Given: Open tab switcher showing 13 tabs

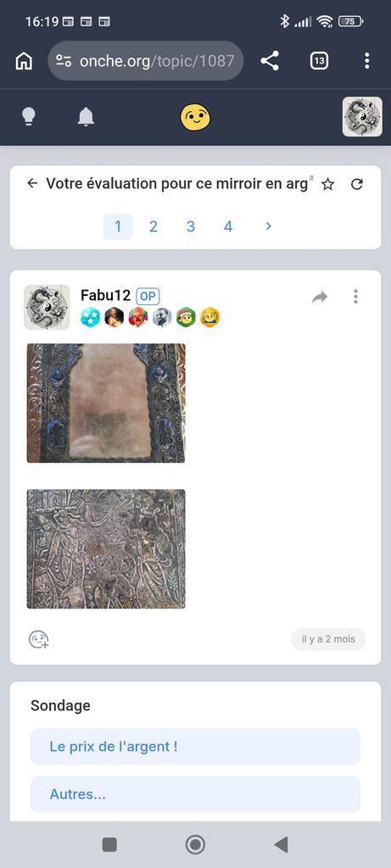Looking at the screenshot, I should [x=319, y=61].
